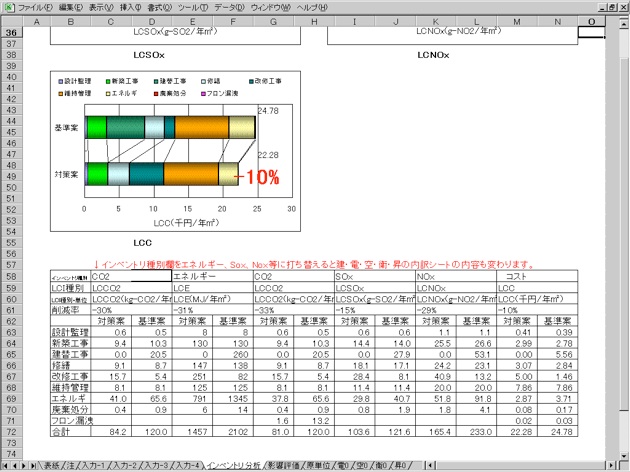Click vertical scrollbar down arrow
630x472 pixels.
(x=624, y=456)
